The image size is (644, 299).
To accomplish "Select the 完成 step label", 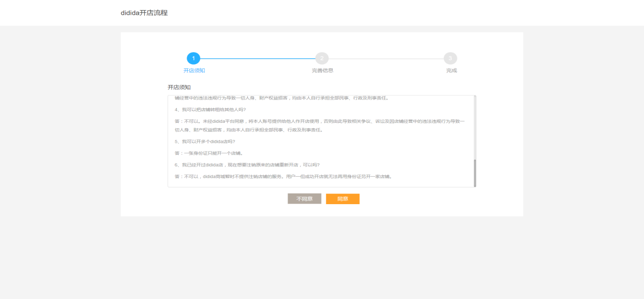I will point(450,70).
